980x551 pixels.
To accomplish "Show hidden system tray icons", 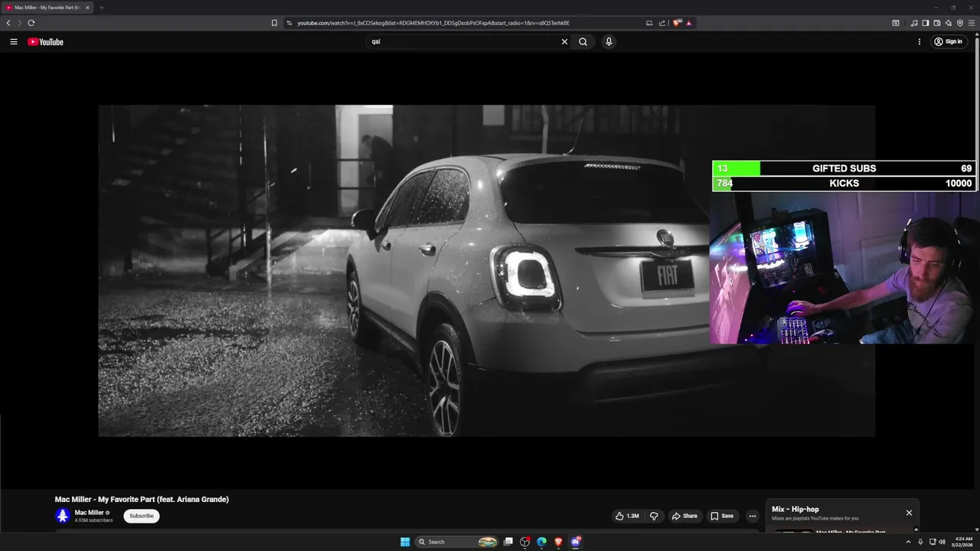I will pyautogui.click(x=908, y=542).
